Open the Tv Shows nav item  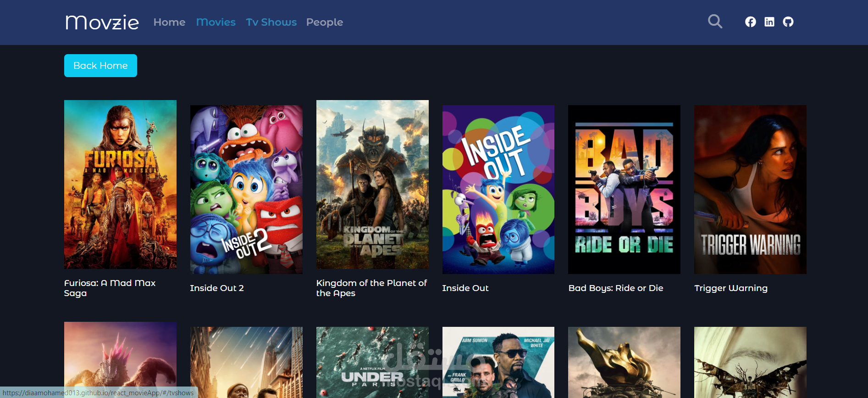click(271, 22)
